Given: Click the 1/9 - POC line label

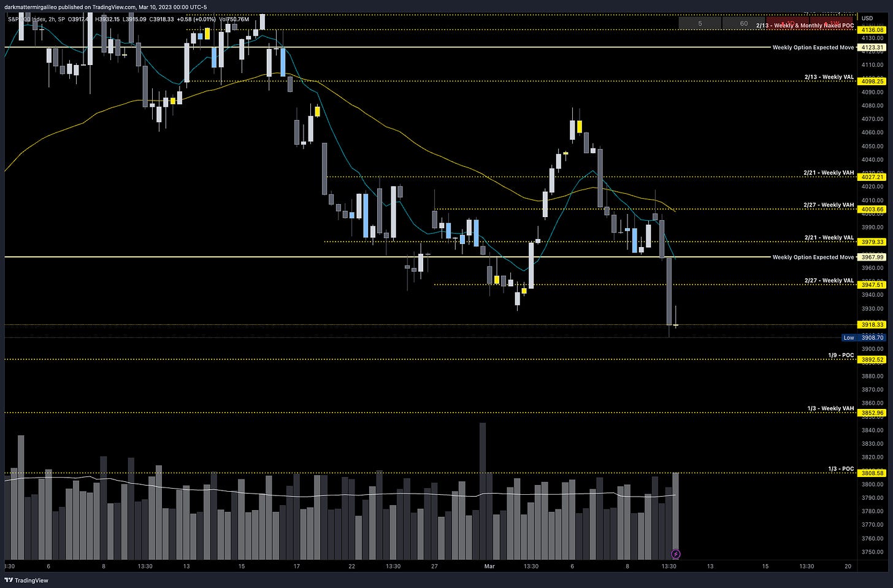Looking at the screenshot, I should (x=841, y=355).
